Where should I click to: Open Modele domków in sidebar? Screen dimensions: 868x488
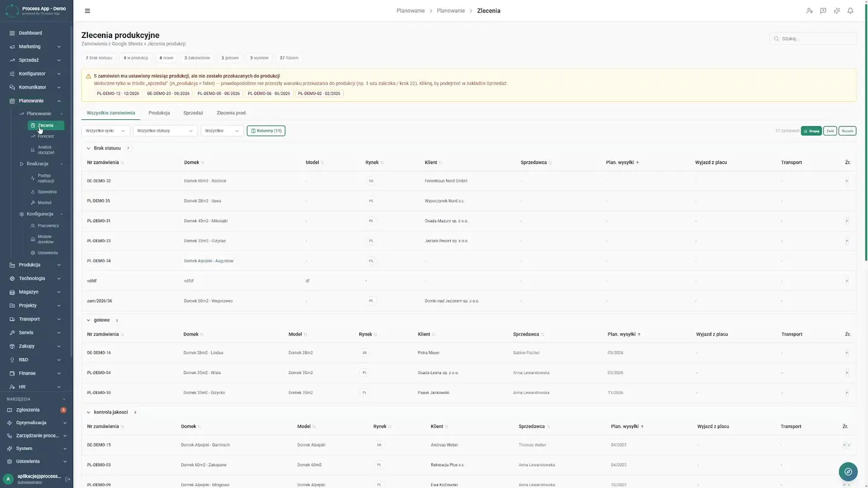[46, 239]
